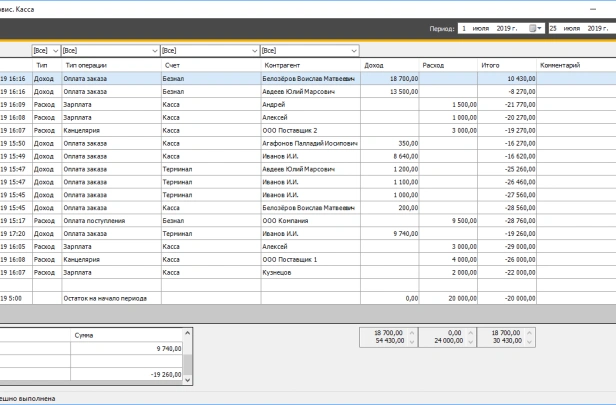Click the period start date field
The width and height of the screenshot is (616, 405).
tap(491, 29)
